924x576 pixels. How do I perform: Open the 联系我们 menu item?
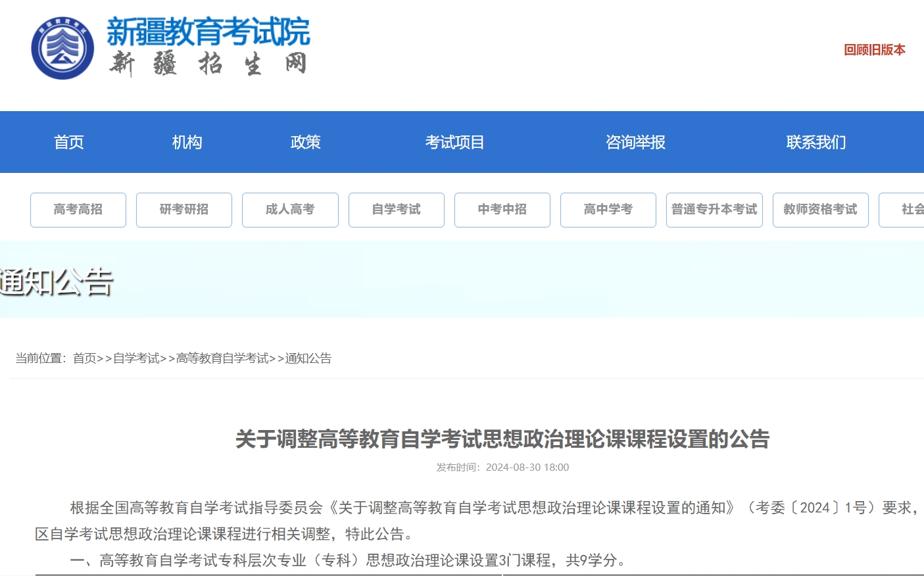coord(815,142)
